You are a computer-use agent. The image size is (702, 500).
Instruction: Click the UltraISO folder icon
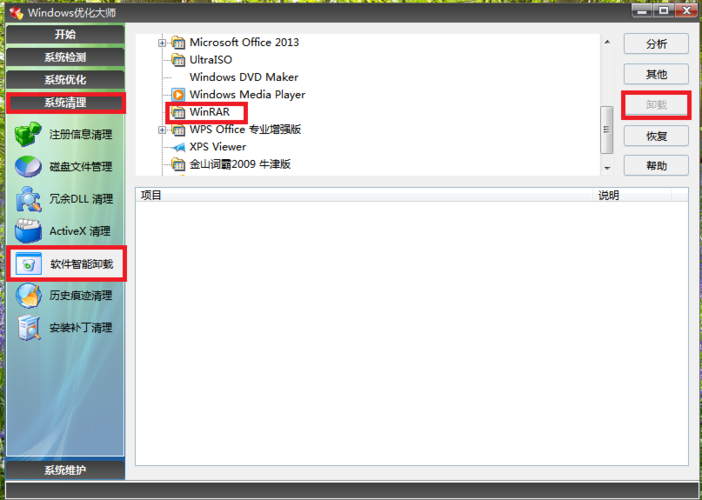178,60
